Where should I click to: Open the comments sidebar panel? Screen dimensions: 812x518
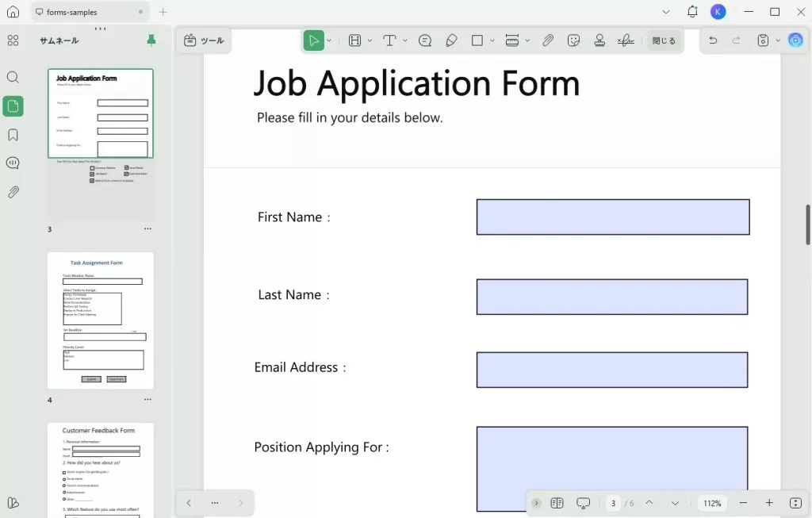click(x=13, y=163)
